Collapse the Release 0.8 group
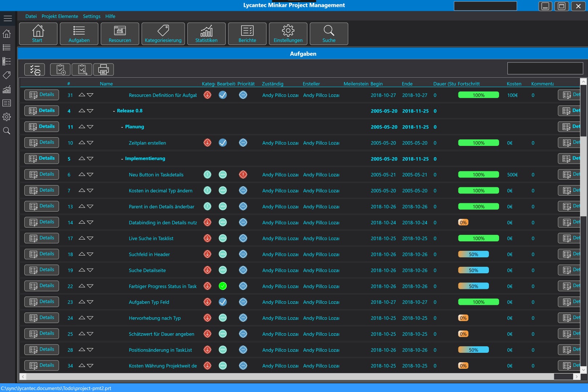This screenshot has height=392, width=588. click(x=114, y=111)
